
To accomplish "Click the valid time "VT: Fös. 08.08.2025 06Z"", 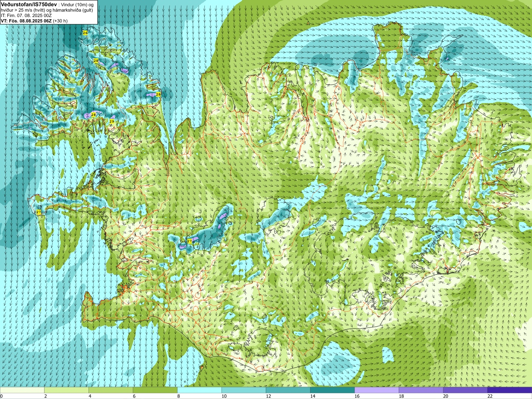I will click(x=26, y=21).
